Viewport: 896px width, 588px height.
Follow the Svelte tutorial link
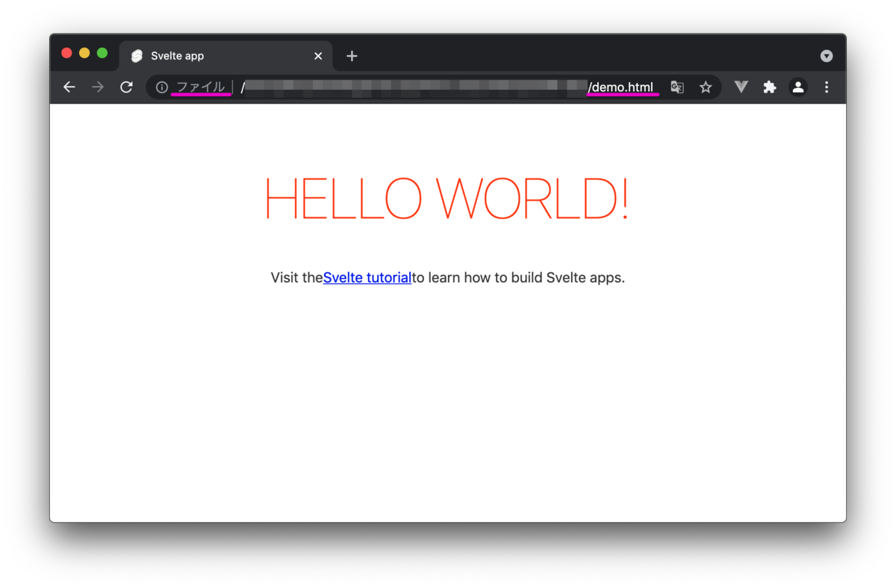coord(367,278)
